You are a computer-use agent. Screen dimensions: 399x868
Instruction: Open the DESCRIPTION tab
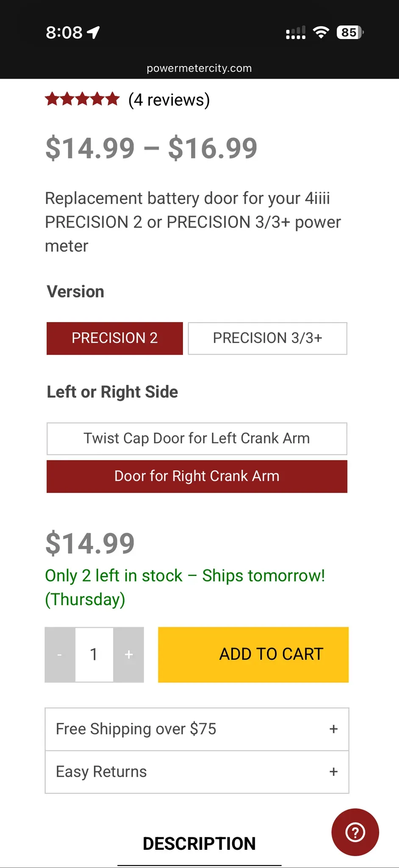[x=199, y=843]
